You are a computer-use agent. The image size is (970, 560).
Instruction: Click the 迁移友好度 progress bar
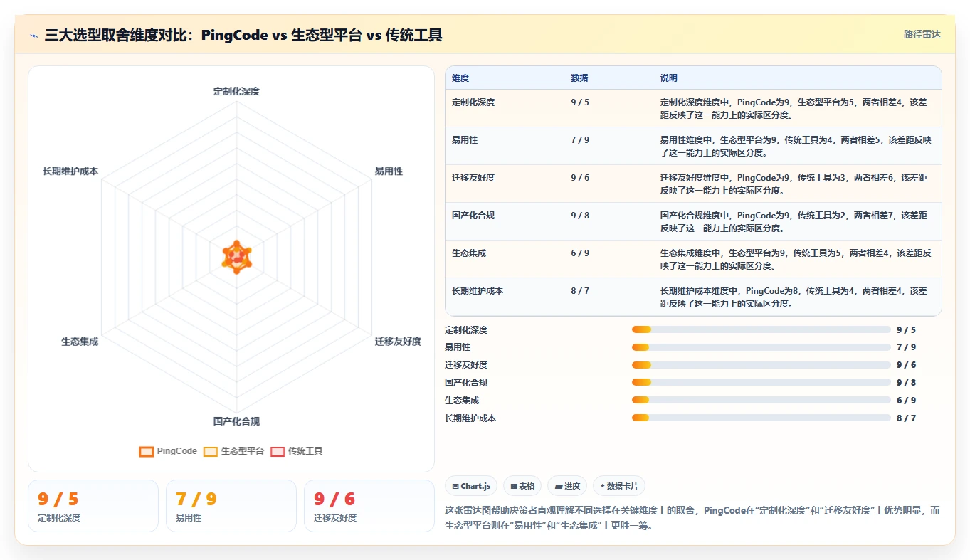click(761, 365)
